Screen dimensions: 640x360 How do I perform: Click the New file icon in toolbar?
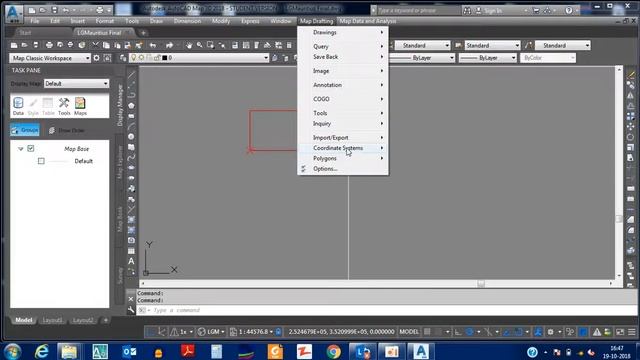click(14, 45)
